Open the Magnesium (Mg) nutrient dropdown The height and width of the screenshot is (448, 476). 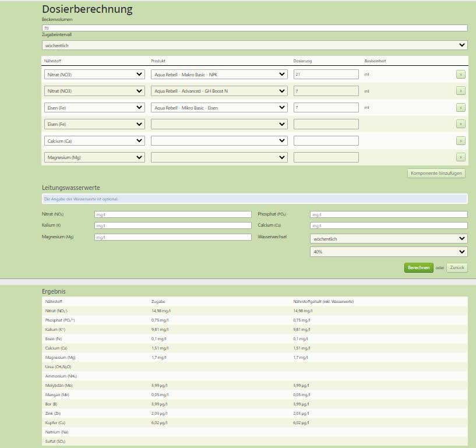pyautogui.click(x=94, y=157)
